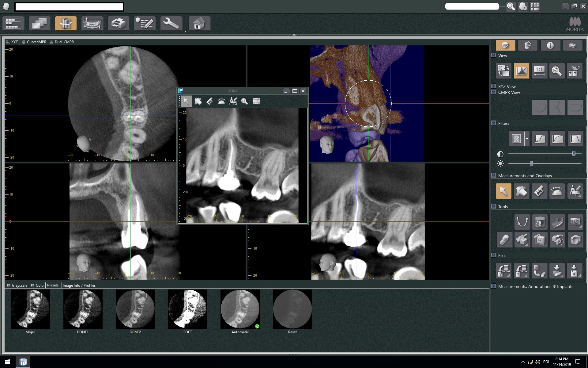Screen dimensions: 588x368
Task: Collapse the CMPR View section
Action: coord(494,92)
